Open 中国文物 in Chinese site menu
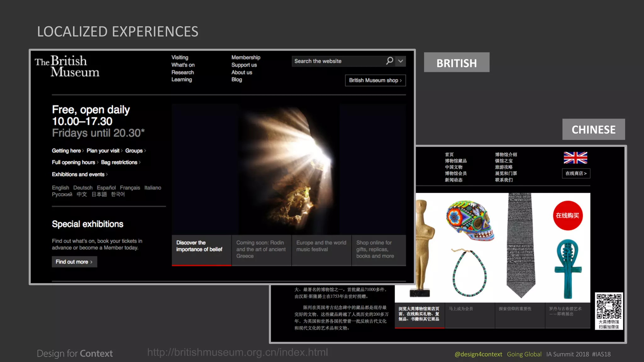The image size is (644, 362). click(x=454, y=167)
